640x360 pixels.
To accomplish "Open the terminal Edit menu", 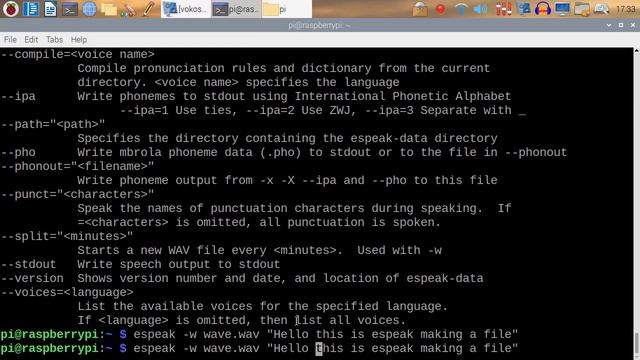I will (x=31, y=40).
